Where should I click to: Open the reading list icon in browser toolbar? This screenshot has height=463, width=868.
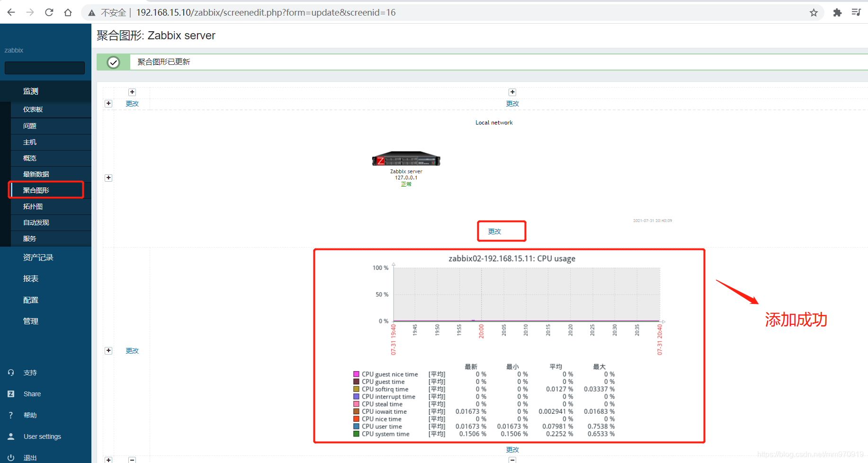pyautogui.click(x=856, y=13)
